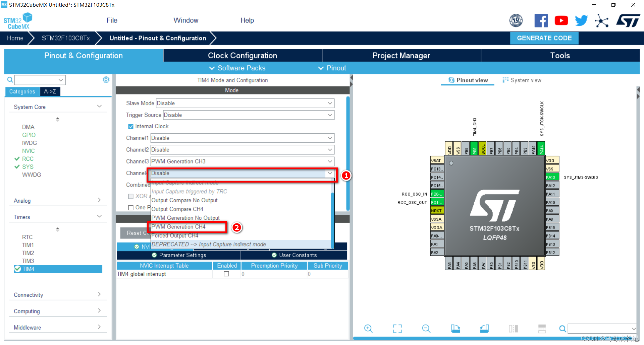
Task: Select the NRST pin on chip
Action: 437,211
